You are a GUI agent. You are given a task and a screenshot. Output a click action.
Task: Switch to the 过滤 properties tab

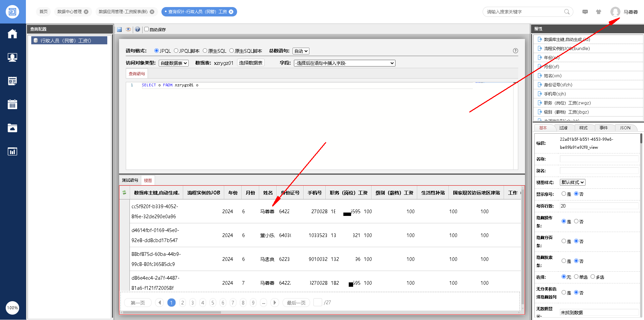tap(563, 128)
